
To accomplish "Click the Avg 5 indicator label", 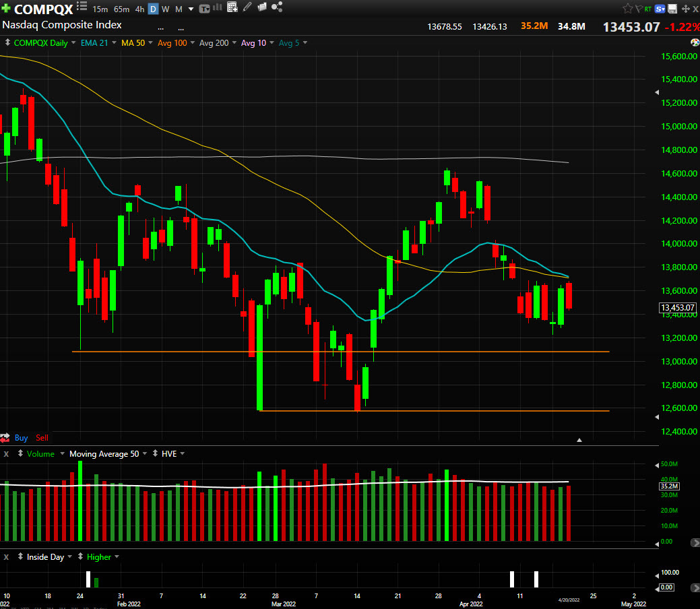I will pyautogui.click(x=289, y=43).
